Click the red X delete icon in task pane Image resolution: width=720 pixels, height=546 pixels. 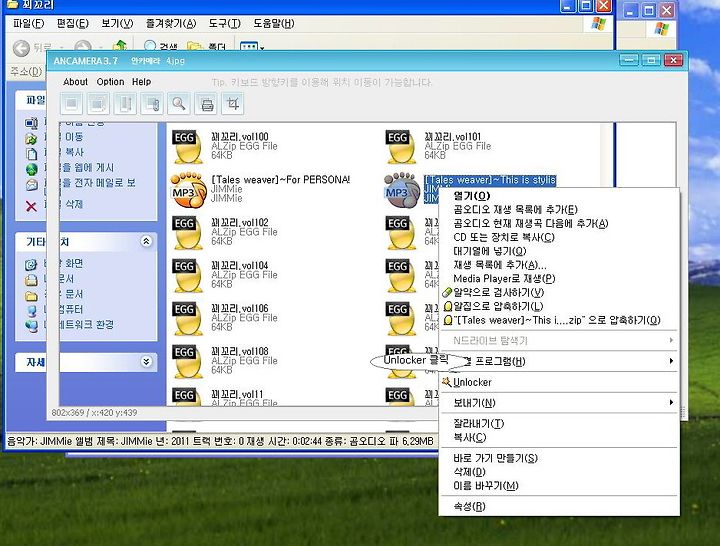pyautogui.click(x=31, y=207)
